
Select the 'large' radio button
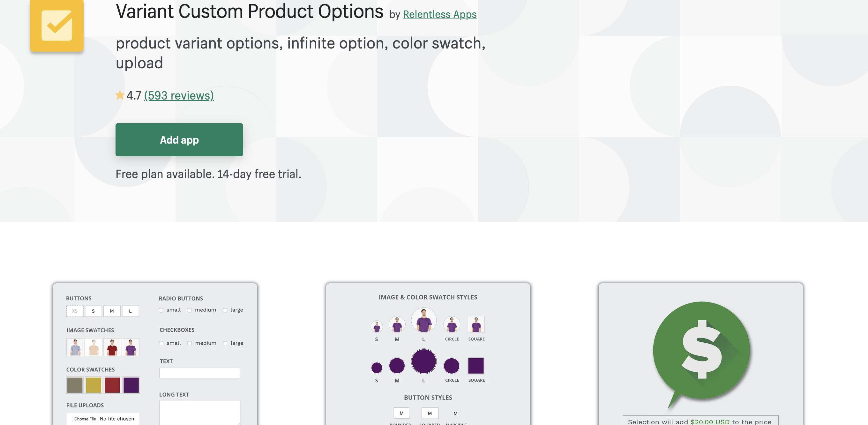click(225, 310)
